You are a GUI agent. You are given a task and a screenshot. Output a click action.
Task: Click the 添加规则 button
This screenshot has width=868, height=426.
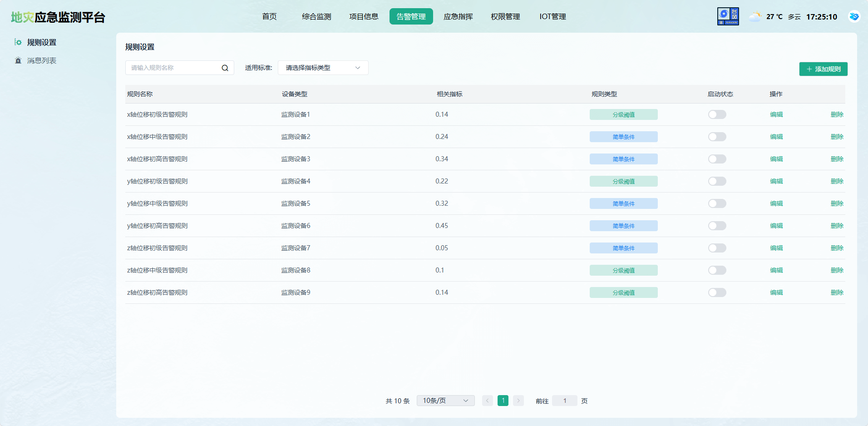pos(823,69)
